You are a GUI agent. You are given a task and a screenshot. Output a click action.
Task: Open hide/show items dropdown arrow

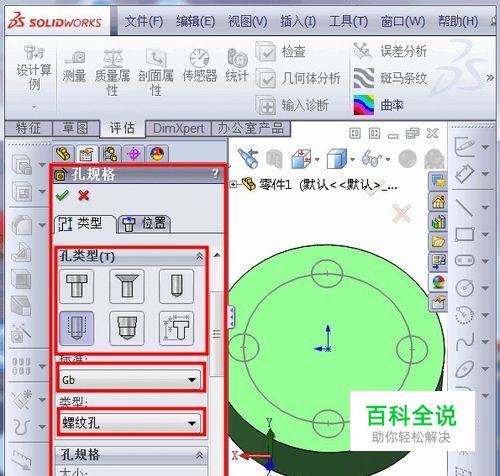(x=388, y=159)
